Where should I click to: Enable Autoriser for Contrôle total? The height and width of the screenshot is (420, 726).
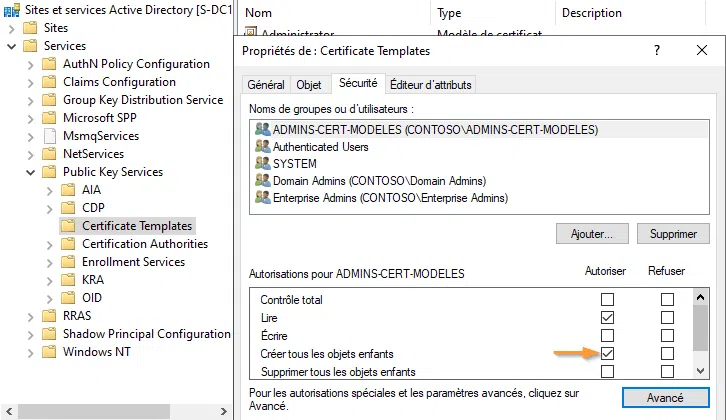click(608, 300)
